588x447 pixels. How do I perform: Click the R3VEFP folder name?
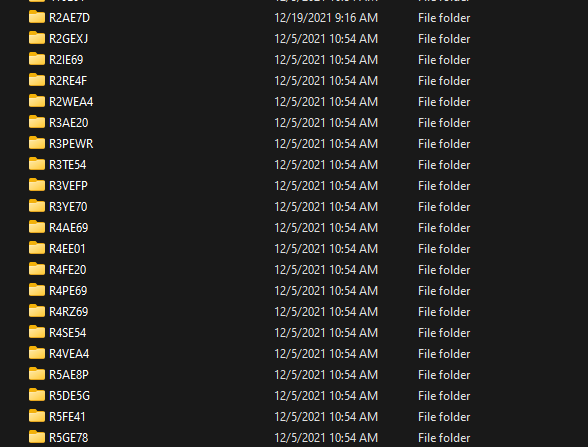[68, 186]
